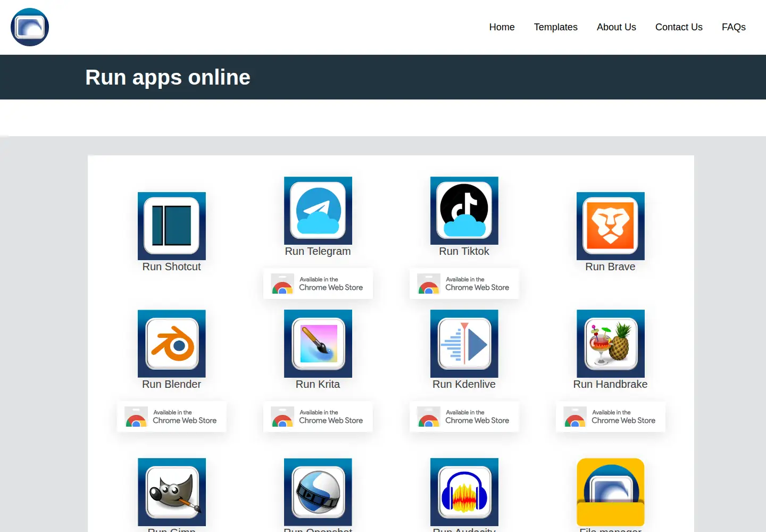Follow the Run Tiktok link
Screen dimensions: 766x532
click(x=464, y=251)
